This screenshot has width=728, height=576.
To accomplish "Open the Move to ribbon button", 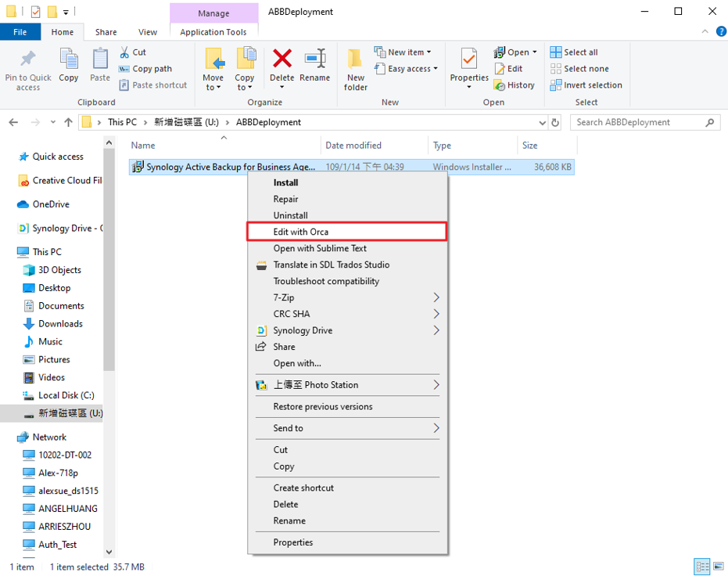I will point(213,69).
